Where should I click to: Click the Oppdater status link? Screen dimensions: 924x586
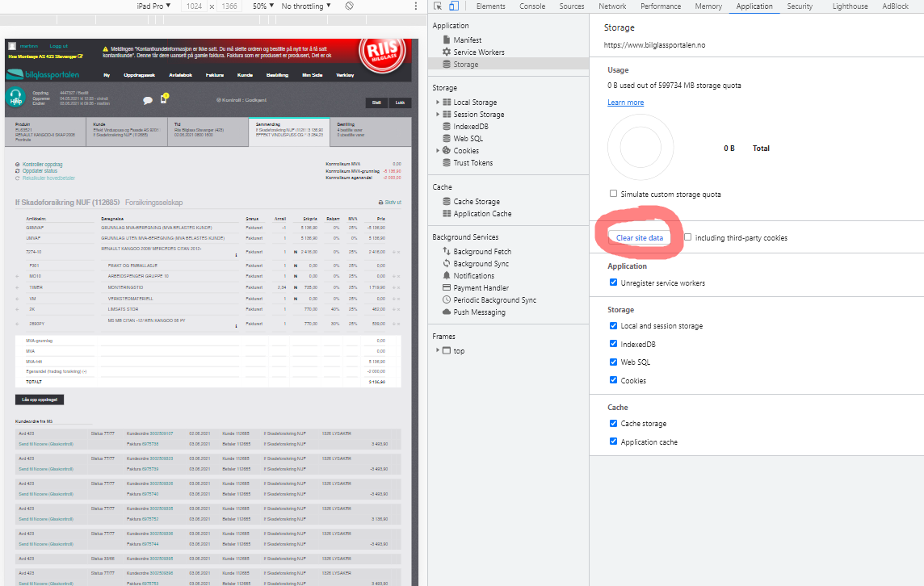click(x=40, y=171)
